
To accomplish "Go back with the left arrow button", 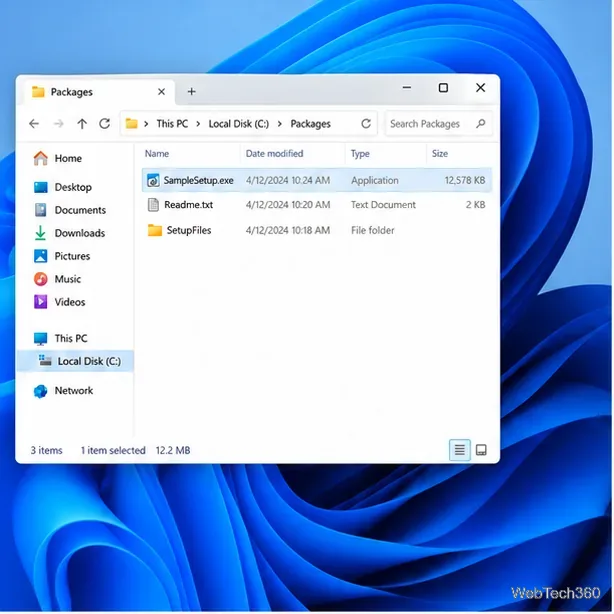I will (x=34, y=124).
